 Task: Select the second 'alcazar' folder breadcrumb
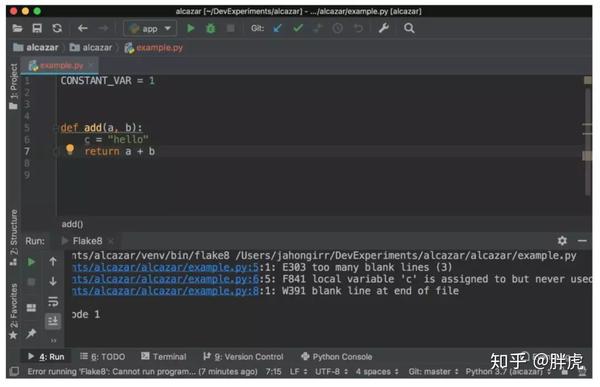(x=91, y=47)
